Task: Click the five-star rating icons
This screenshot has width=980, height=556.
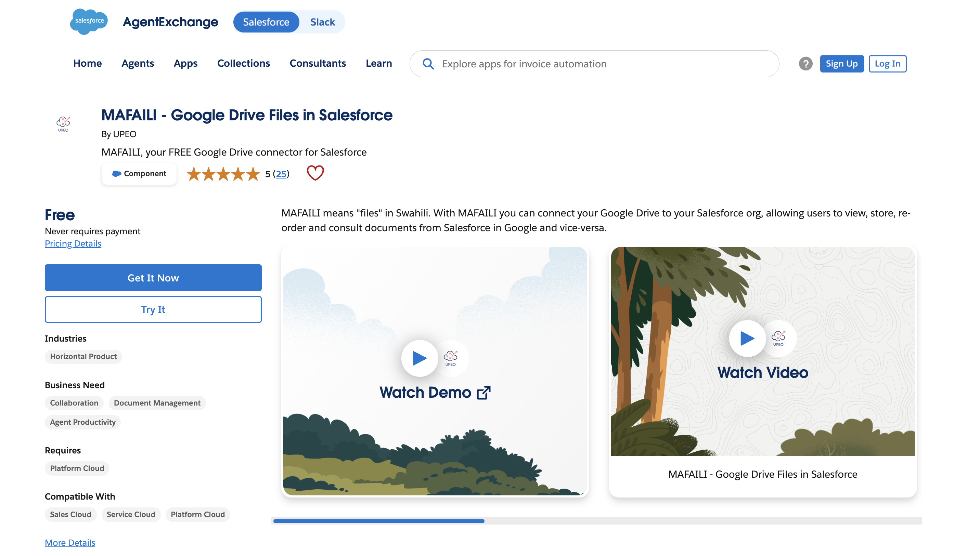Action: pos(223,174)
